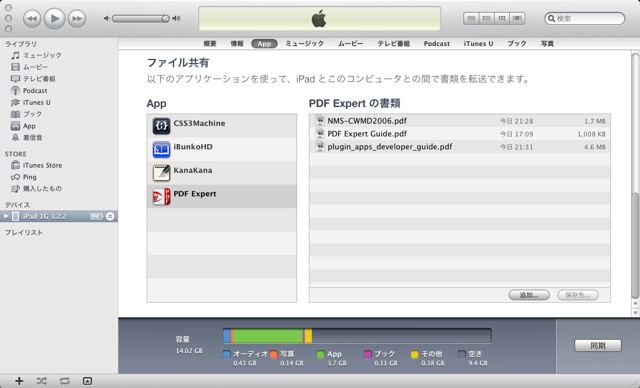Click the fast-forward next track button
The height and width of the screenshot is (388, 640).
(x=77, y=19)
